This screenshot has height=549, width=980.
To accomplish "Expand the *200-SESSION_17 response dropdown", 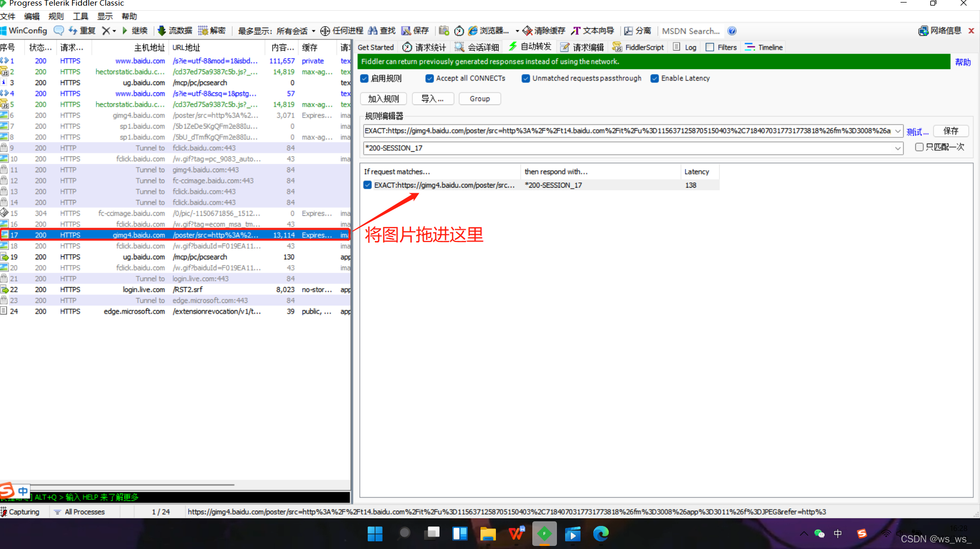I will click(898, 148).
